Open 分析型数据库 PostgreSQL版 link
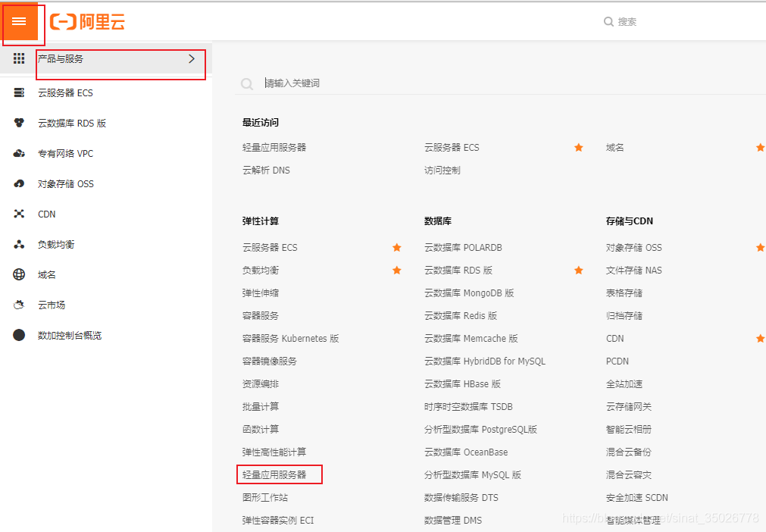The height and width of the screenshot is (532, 766). (x=480, y=430)
